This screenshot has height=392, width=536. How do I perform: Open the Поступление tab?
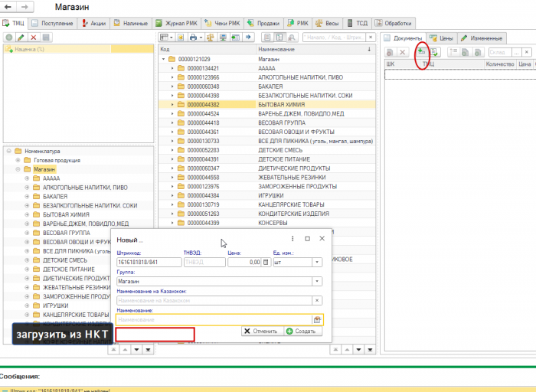(52, 23)
